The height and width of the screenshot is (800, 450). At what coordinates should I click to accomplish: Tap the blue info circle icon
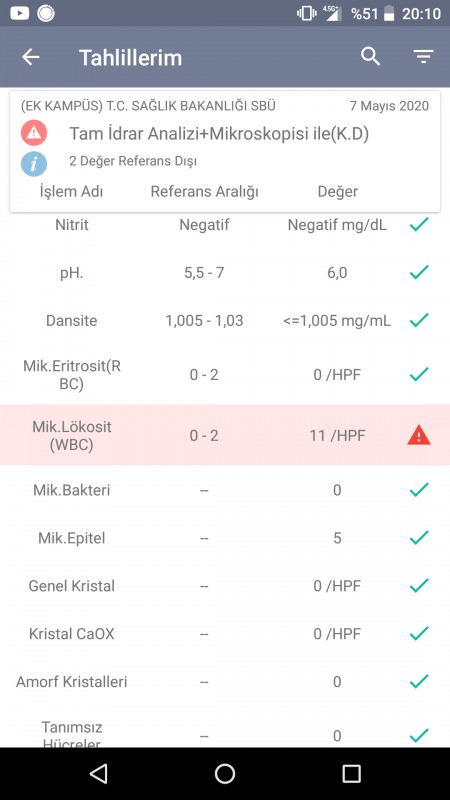tap(34, 164)
